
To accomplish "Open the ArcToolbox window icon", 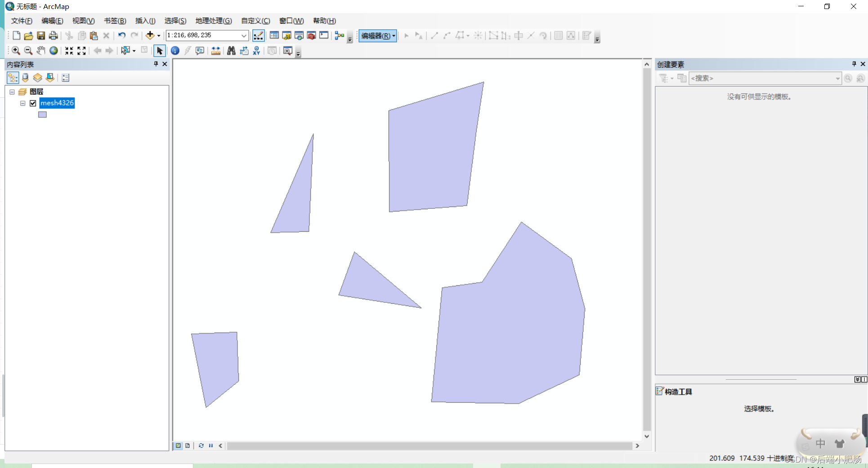I will click(311, 36).
